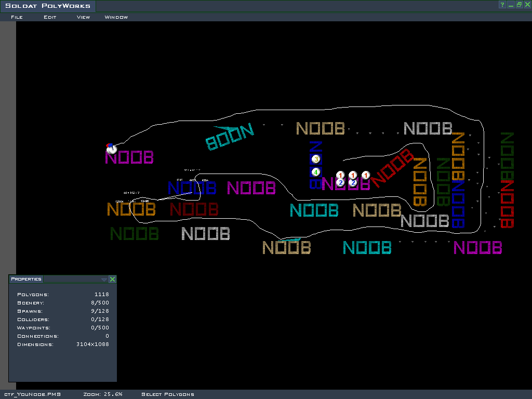Close the Properties panel

[x=112, y=280]
